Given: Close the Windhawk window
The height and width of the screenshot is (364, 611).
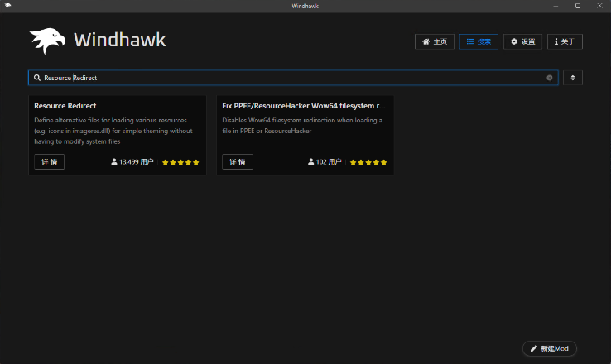Looking at the screenshot, I should (x=599, y=6).
